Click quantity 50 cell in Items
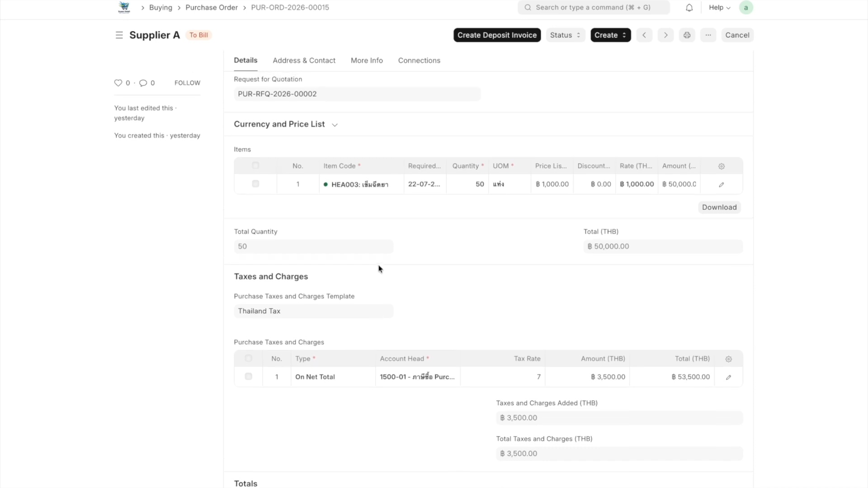 [x=467, y=184]
